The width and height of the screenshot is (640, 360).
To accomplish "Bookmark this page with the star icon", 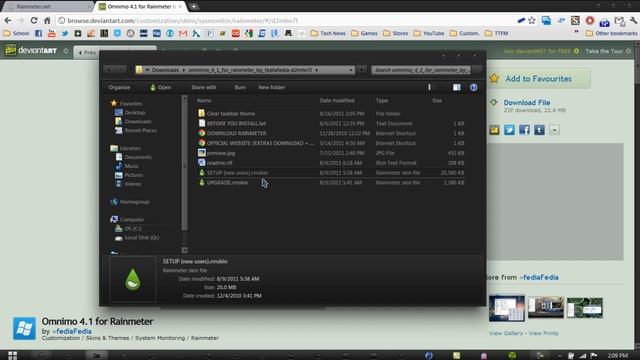I will click(x=532, y=20).
